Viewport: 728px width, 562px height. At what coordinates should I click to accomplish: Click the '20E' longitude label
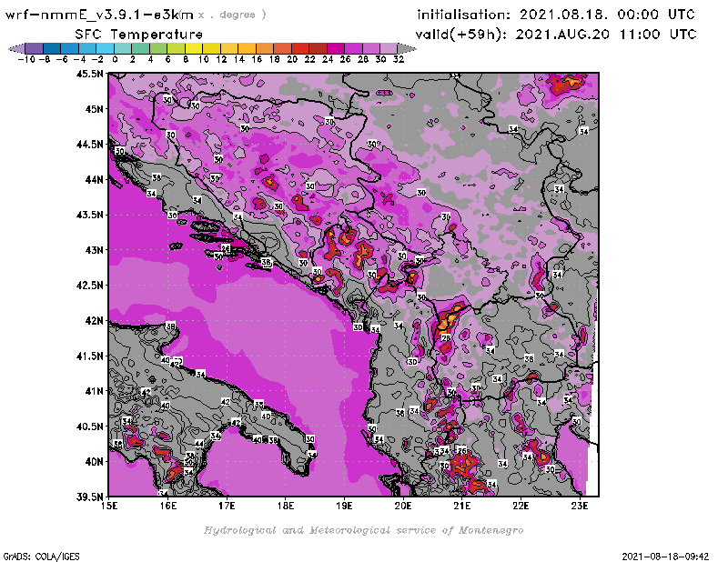(x=403, y=506)
